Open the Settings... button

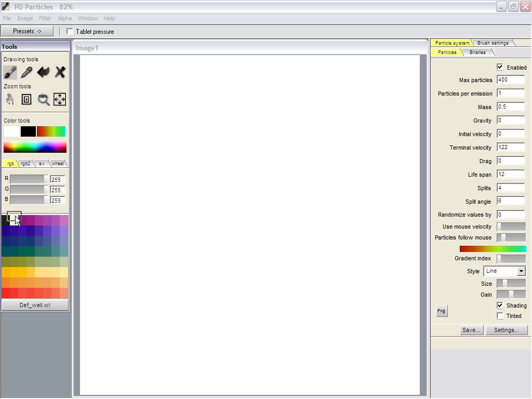[506, 330]
